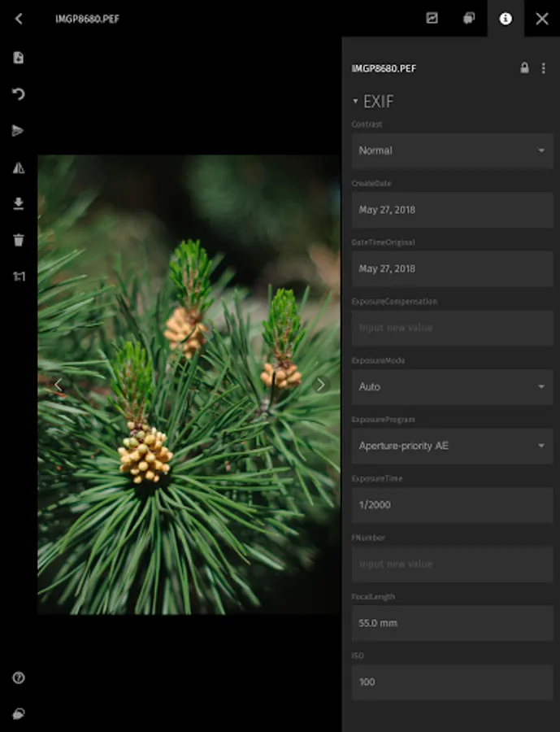Open the ExposureMode dropdown showing Auto
The height and width of the screenshot is (732, 560).
tap(452, 386)
